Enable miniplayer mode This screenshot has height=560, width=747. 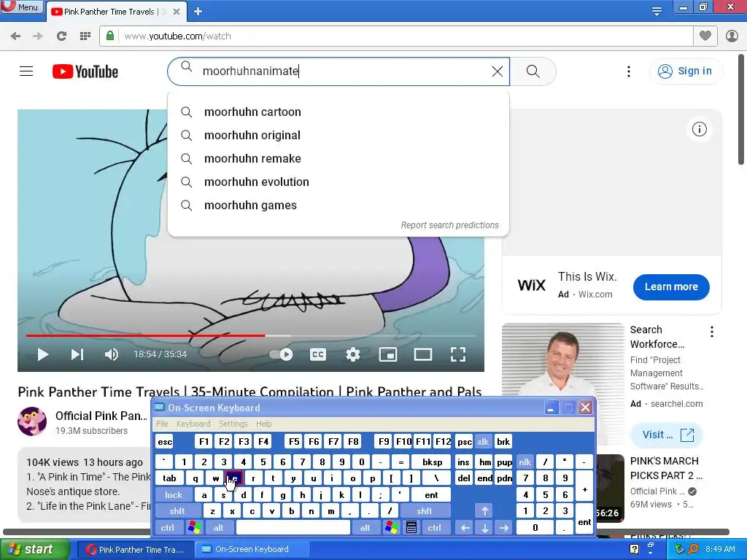(x=388, y=354)
